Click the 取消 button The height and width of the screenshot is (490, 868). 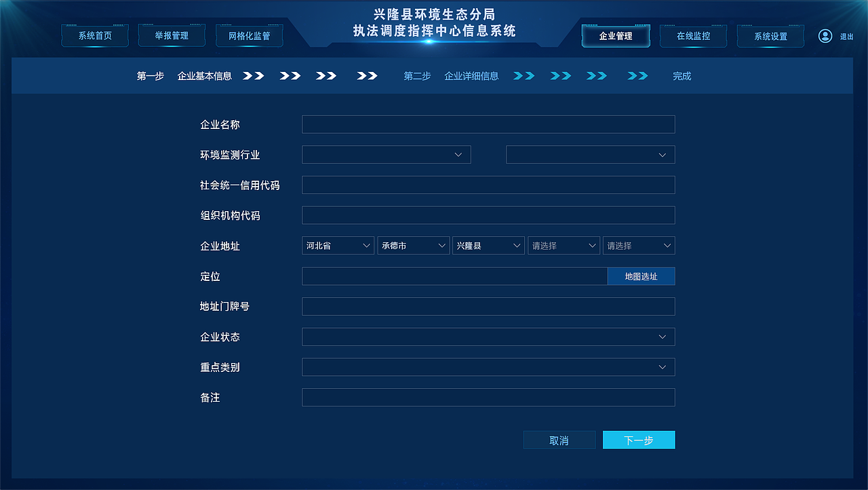coord(559,439)
